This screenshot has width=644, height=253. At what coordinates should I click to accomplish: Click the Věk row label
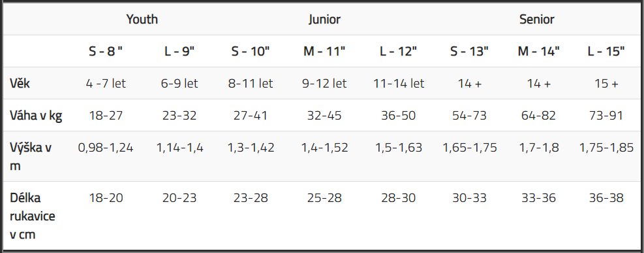tap(20, 84)
